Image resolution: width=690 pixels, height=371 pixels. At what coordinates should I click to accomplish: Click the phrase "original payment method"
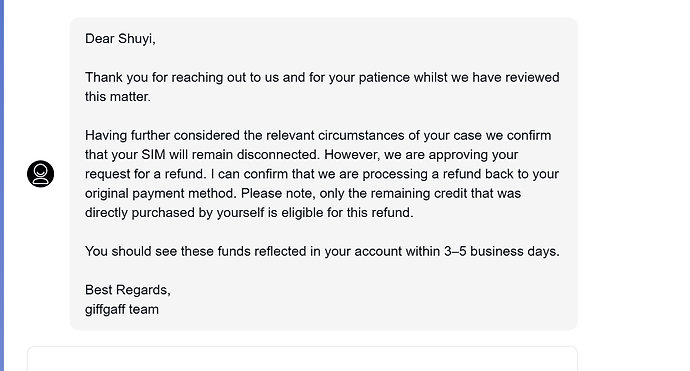click(161, 194)
